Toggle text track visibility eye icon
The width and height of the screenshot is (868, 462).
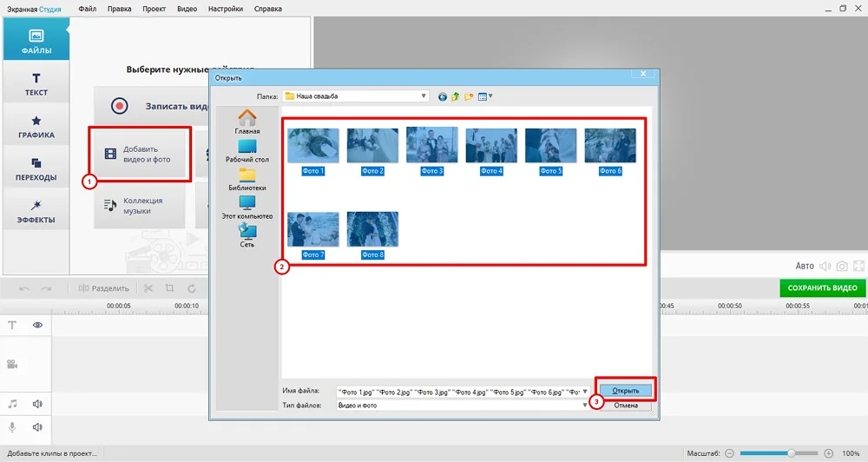point(38,325)
